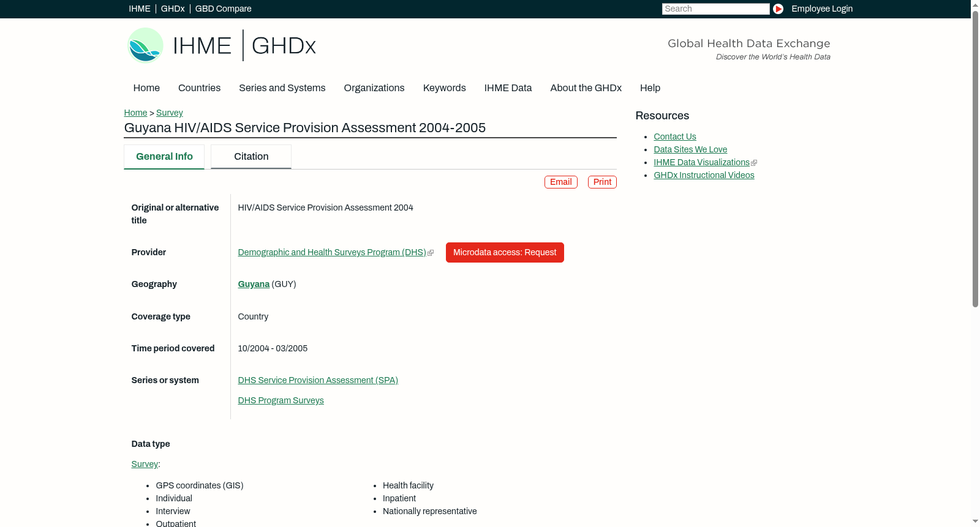
Task: Open Survey data type link
Action: point(145,464)
